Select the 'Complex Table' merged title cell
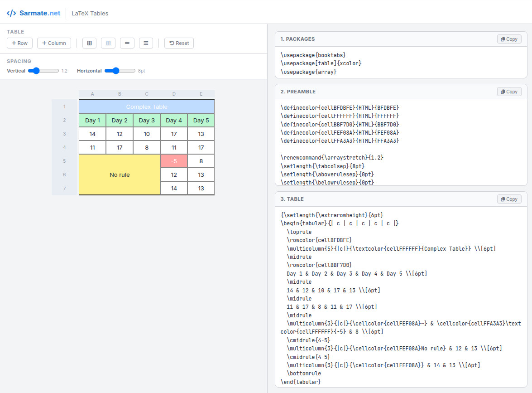Viewport: 532px width, 393px height. (147, 107)
